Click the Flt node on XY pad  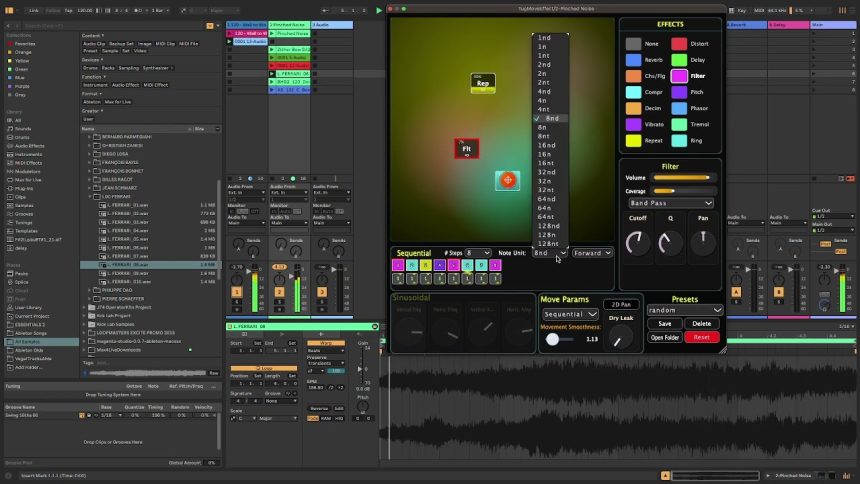(466, 149)
